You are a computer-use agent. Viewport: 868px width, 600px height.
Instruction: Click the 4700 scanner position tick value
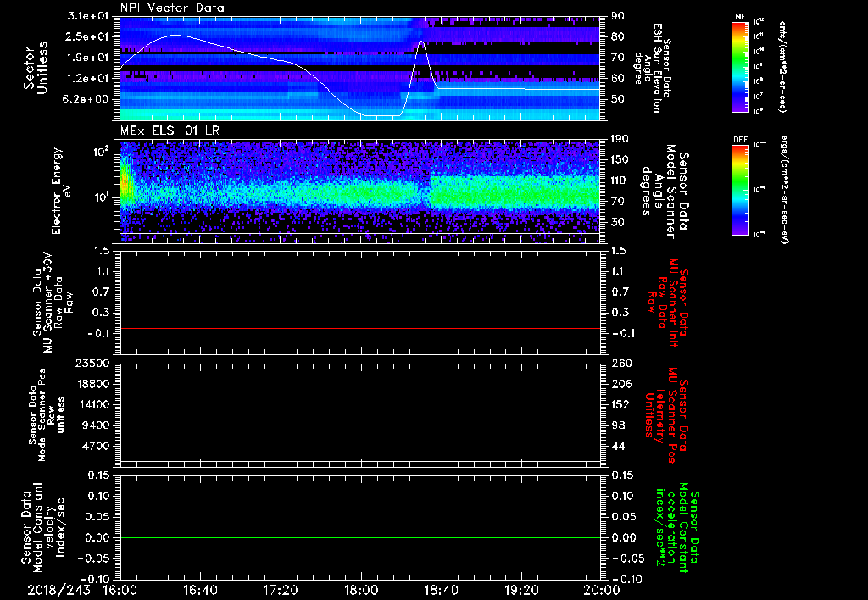pos(96,446)
